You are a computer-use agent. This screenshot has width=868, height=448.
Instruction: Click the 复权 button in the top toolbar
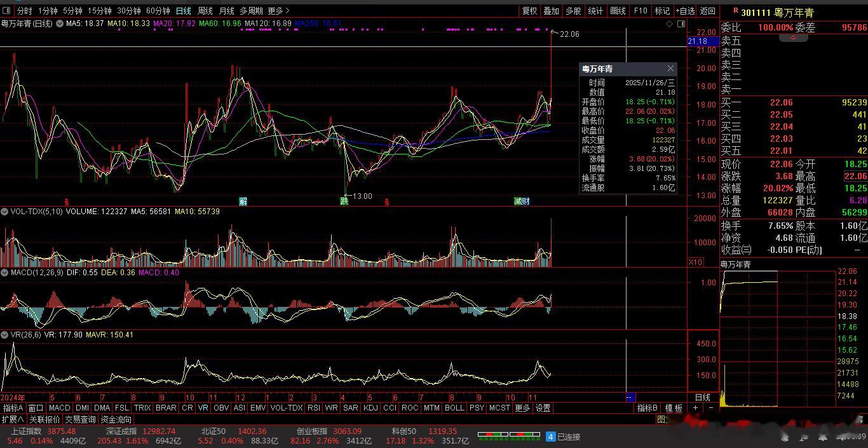point(529,11)
